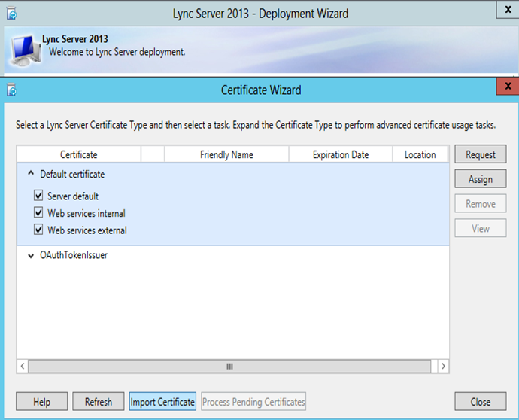Click Import Certificate button

[162, 401]
